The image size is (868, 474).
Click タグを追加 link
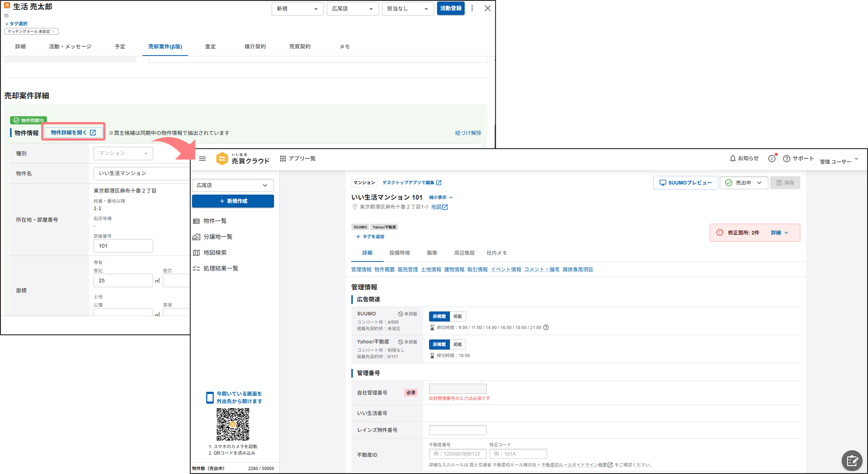pos(370,237)
